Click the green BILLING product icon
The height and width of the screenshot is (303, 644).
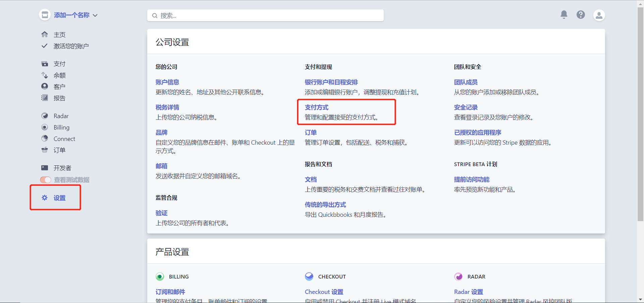coord(160,276)
